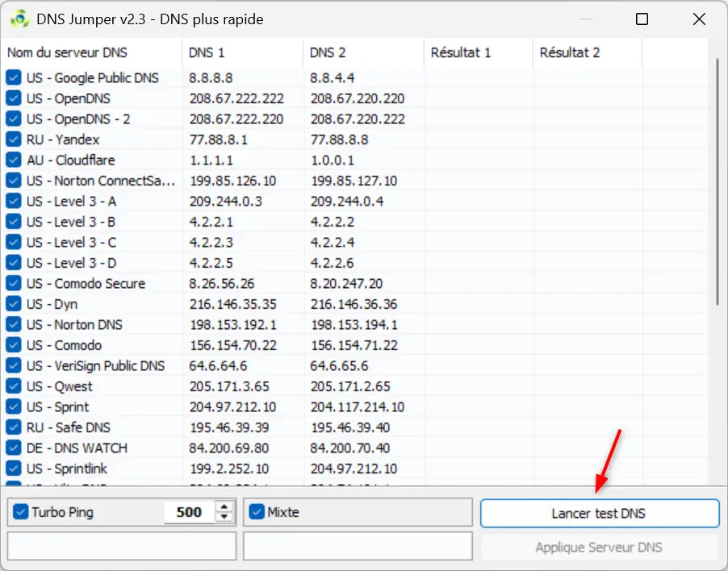Click the DNS 2 address 1.0.0.1
Viewport: 728px width, 571px height.
click(332, 160)
